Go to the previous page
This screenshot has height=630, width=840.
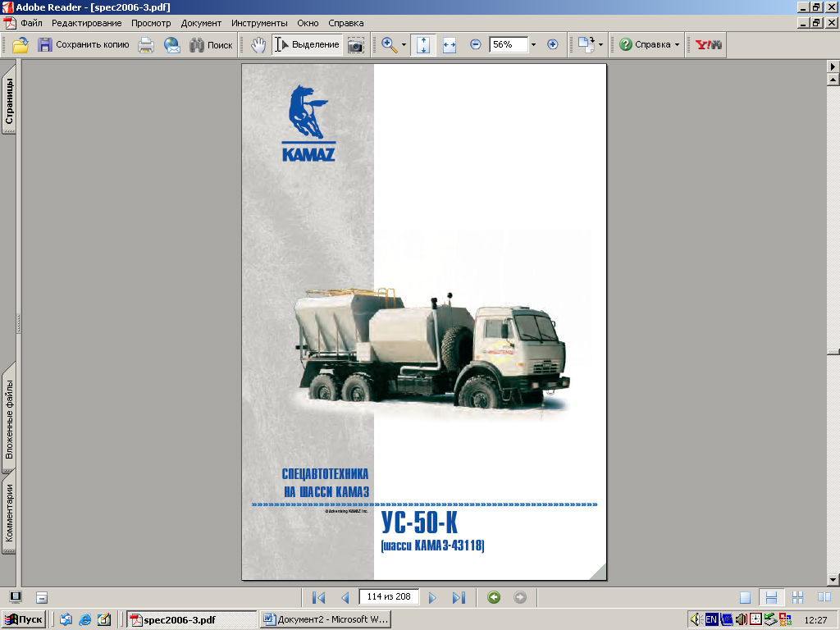[345, 597]
